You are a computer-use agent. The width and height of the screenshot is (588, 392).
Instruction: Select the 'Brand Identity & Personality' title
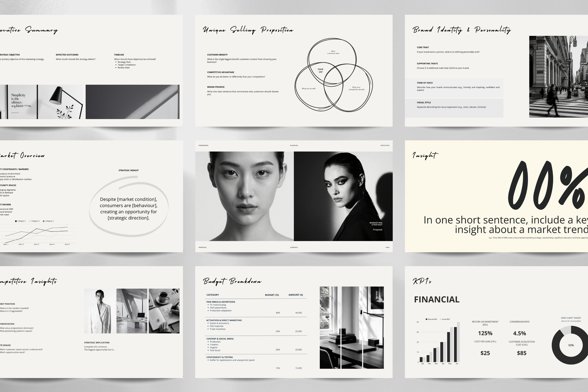point(461,30)
